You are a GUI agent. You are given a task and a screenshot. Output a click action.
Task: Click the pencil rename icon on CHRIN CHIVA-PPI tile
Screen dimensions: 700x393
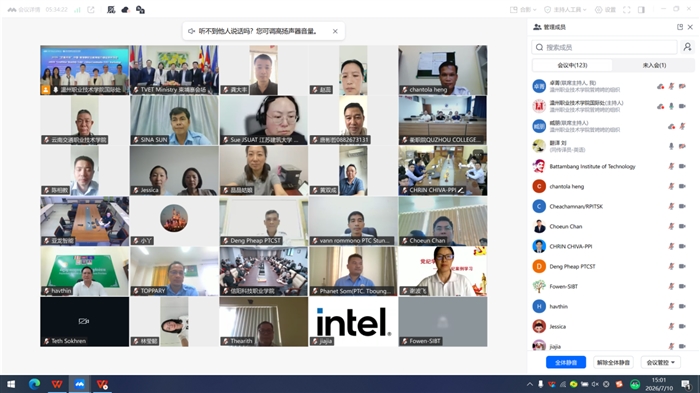point(461,190)
